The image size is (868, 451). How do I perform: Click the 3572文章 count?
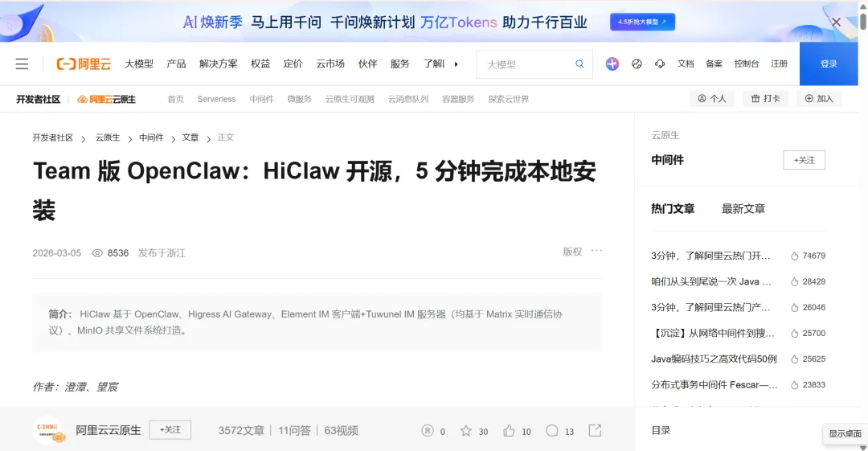pyautogui.click(x=241, y=431)
